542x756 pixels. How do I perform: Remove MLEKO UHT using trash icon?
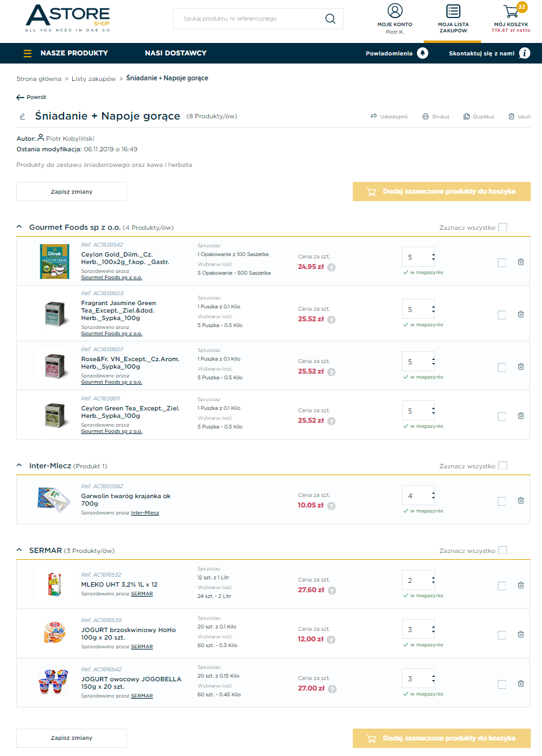(521, 585)
